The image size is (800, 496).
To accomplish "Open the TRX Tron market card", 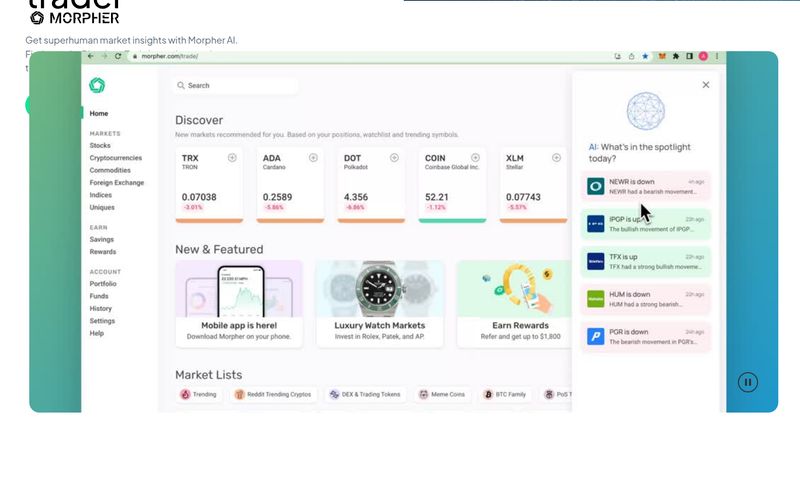I will (209, 185).
